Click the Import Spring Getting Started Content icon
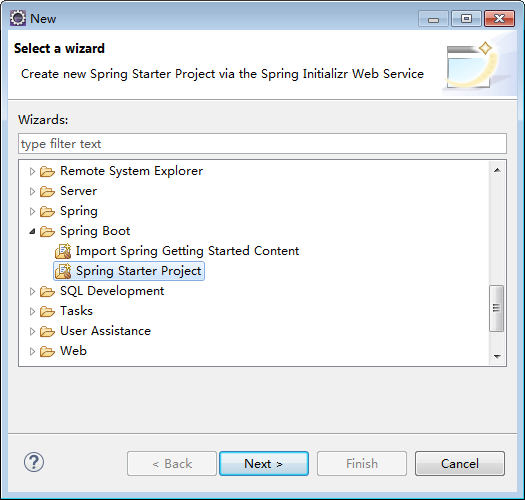This screenshot has width=525, height=500. (x=63, y=251)
